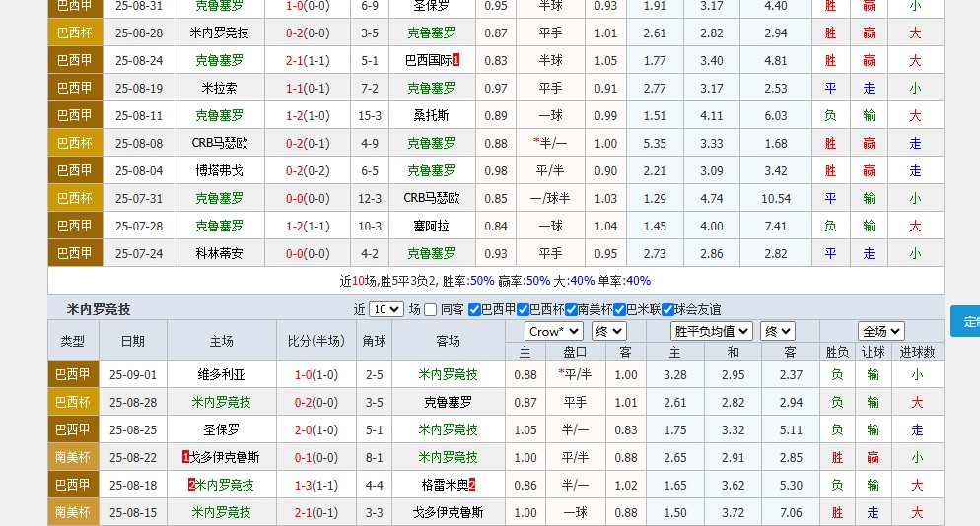Screen dimensions: 980x526
Task: Disable the 南美杯 filter checkbox
Action: point(571,309)
